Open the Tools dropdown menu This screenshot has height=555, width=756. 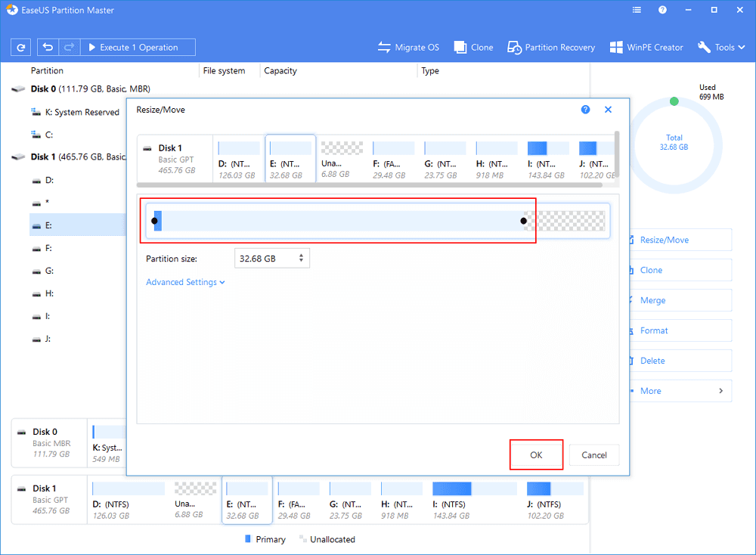pyautogui.click(x=716, y=47)
